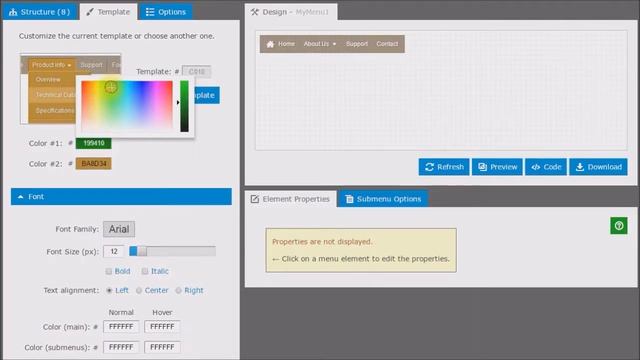This screenshot has height=360, width=640.
Task: Click the green help question mark icon
Action: 619,226
